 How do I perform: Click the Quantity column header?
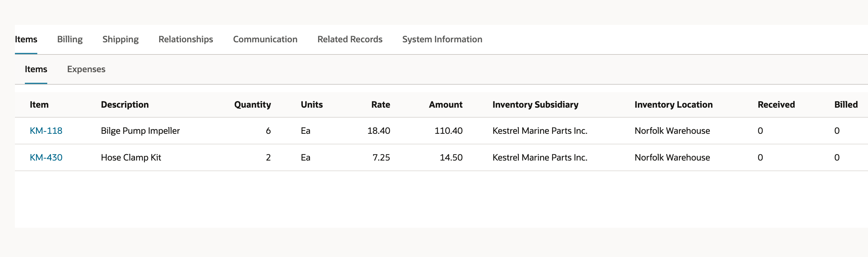252,105
